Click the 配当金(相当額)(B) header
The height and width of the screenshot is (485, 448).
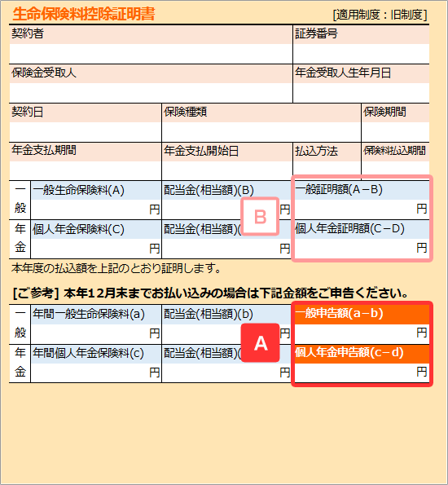tap(209, 190)
